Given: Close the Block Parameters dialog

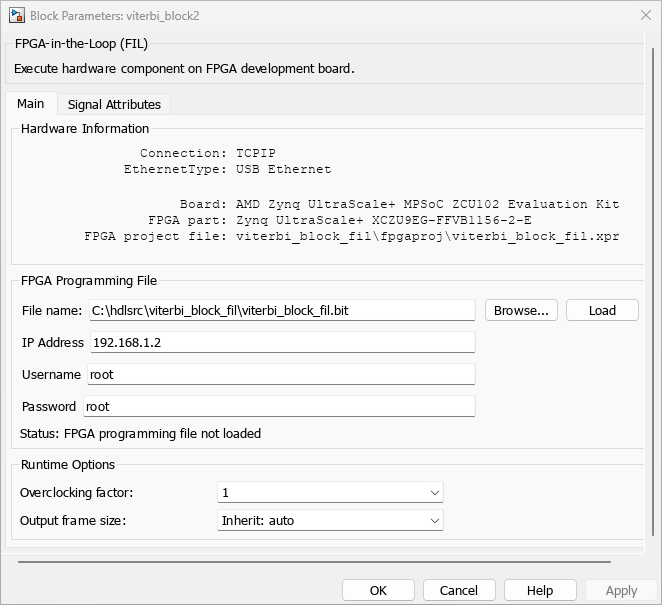Looking at the screenshot, I should click(x=646, y=15).
